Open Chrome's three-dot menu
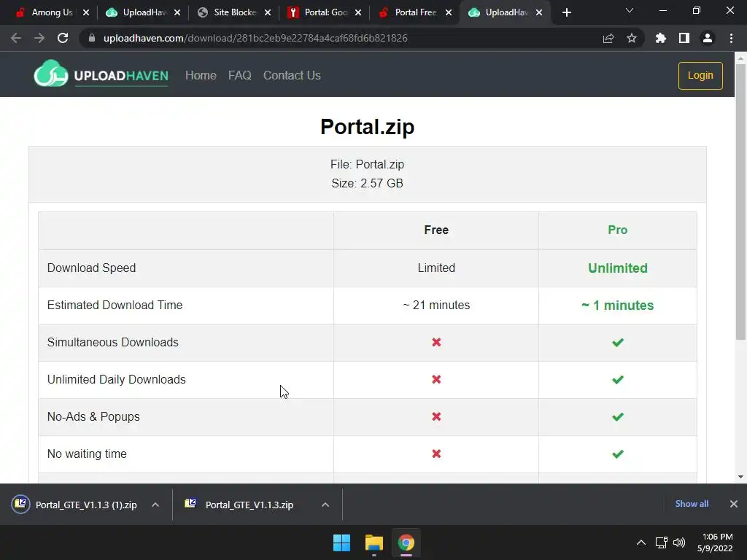This screenshot has height=560, width=747. click(x=731, y=38)
